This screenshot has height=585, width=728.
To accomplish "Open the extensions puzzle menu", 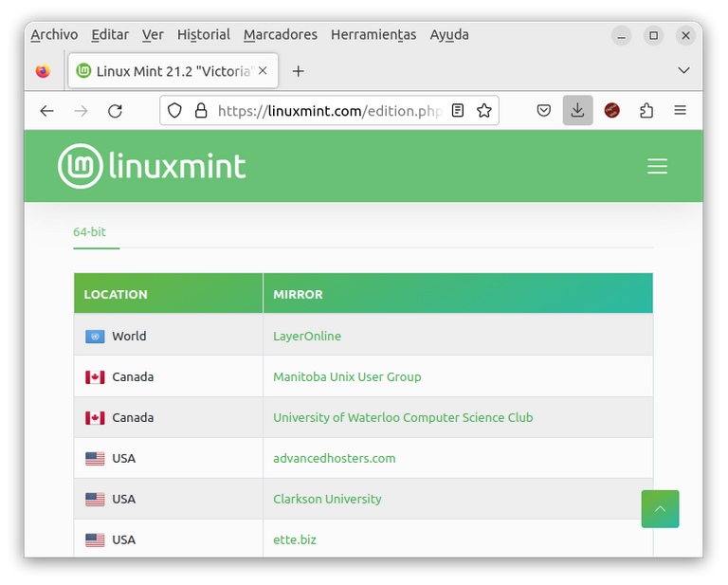I will coord(646,111).
